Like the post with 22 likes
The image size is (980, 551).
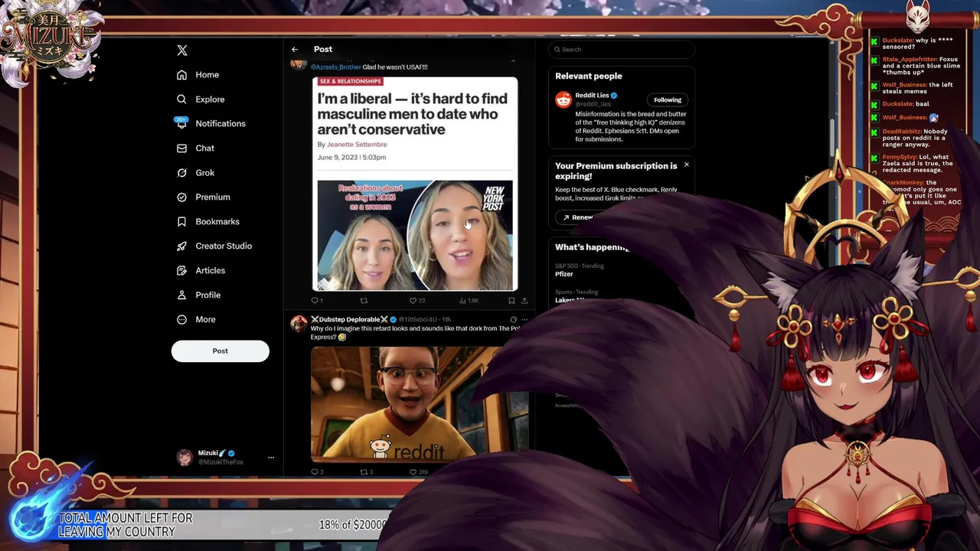point(417,301)
